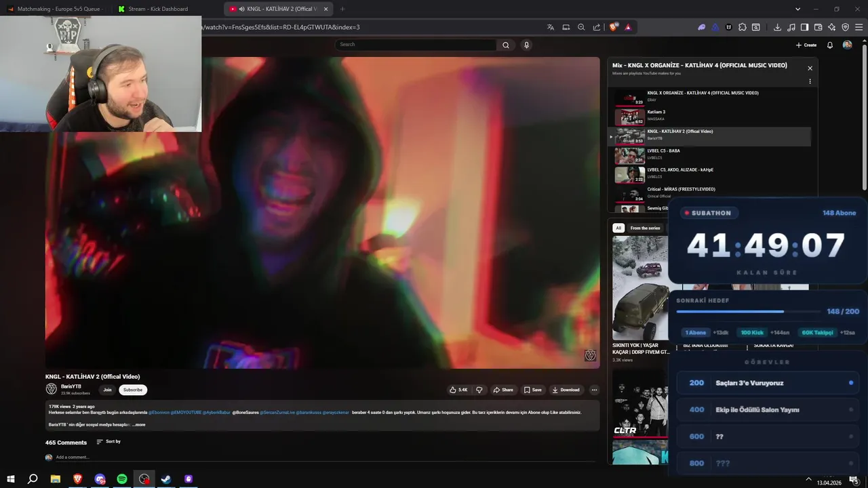This screenshot has width=868, height=488.
Task: Click the Share button under video
Action: [503, 390]
